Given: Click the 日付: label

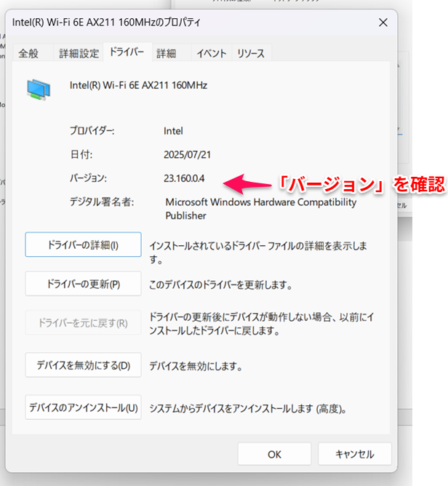Looking at the screenshot, I should coord(81,154).
